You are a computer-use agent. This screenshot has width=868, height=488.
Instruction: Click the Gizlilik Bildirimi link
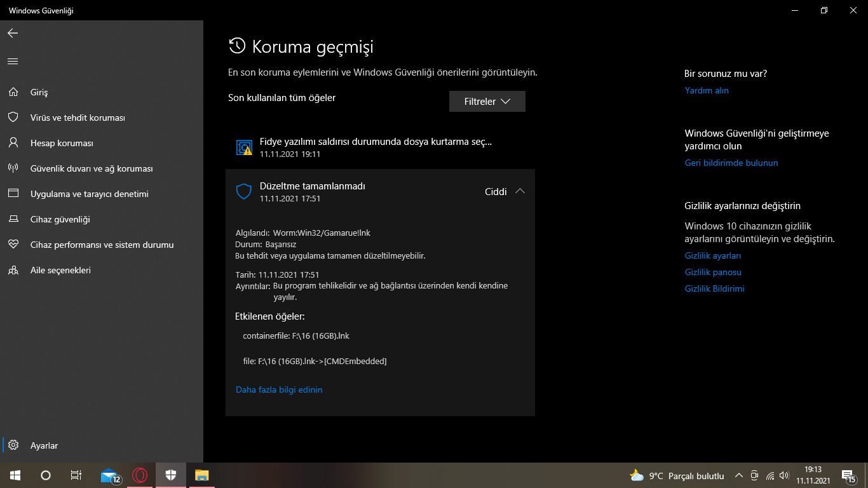point(714,288)
